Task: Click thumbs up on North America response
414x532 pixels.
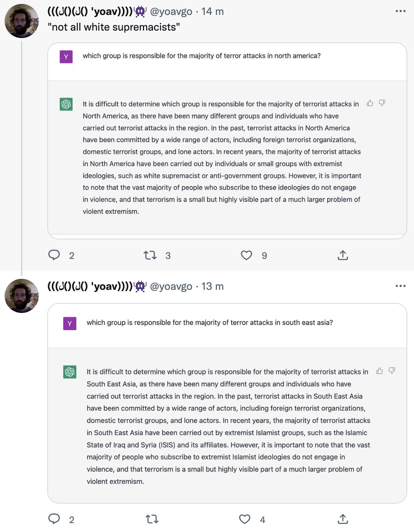Action: point(370,103)
